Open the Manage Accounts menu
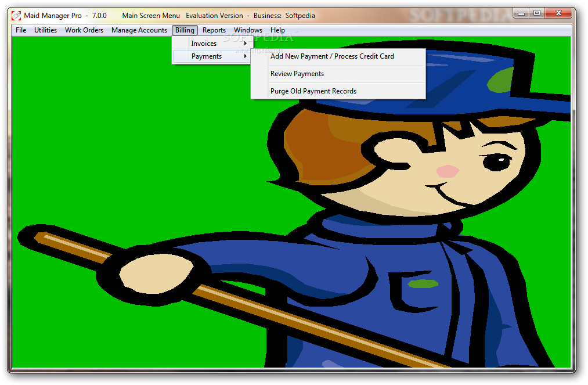The height and width of the screenshot is (385, 588). pos(139,30)
